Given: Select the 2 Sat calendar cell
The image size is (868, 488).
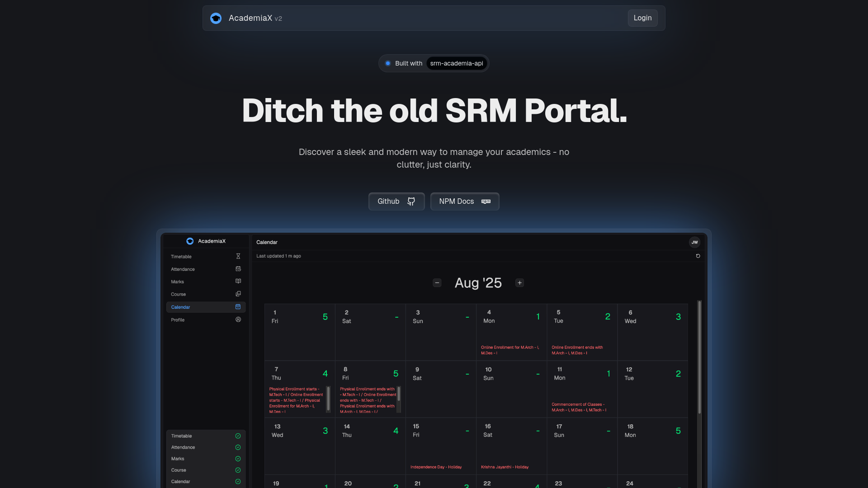Looking at the screenshot, I should point(370,332).
